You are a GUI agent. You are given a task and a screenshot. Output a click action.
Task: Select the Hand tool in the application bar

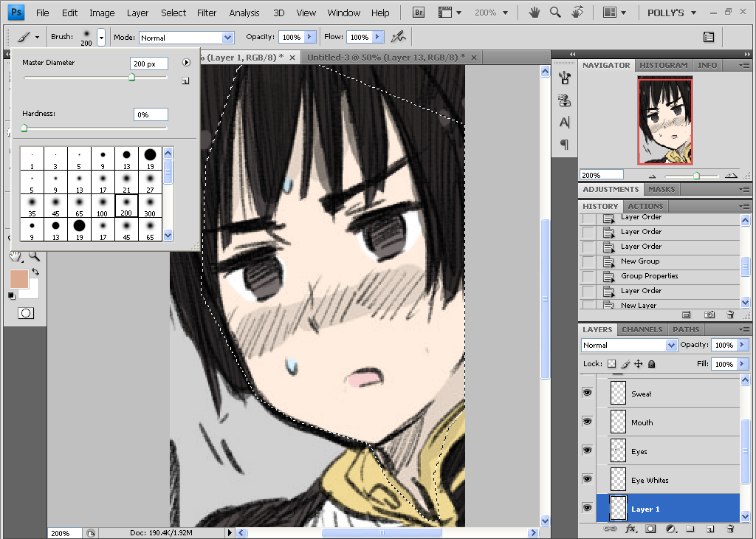pyautogui.click(x=534, y=13)
